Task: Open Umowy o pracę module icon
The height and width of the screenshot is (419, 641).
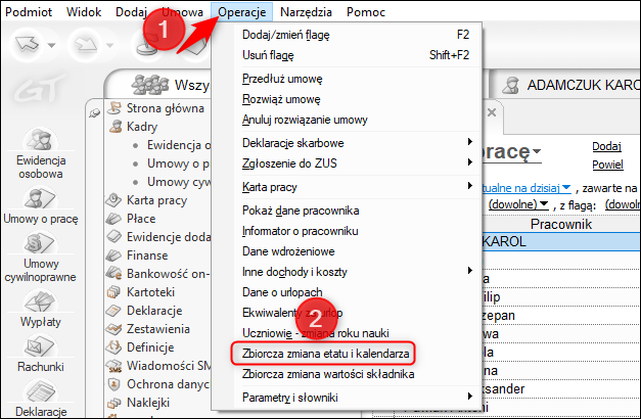Action: coord(40,206)
